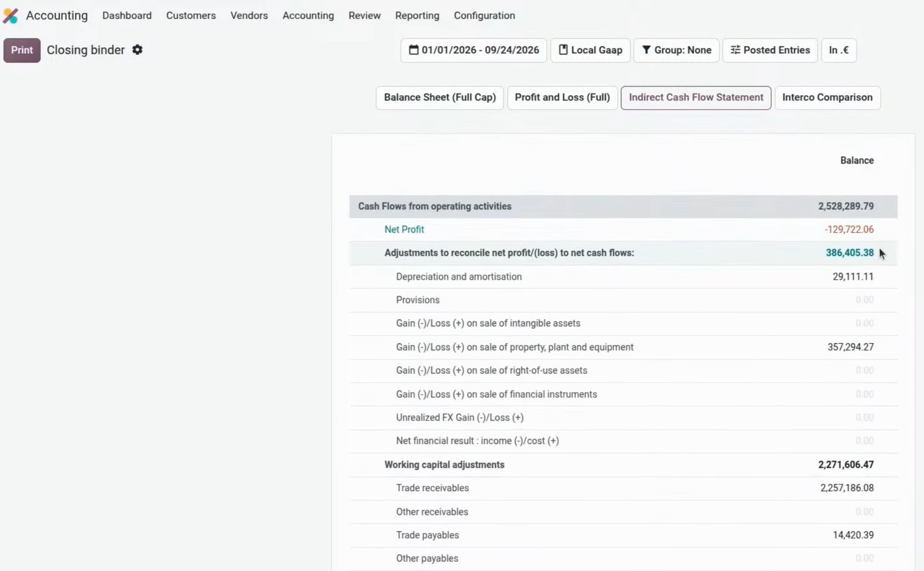The width and height of the screenshot is (924, 571).
Task: Expand the Group: None grouping filter
Action: click(676, 50)
